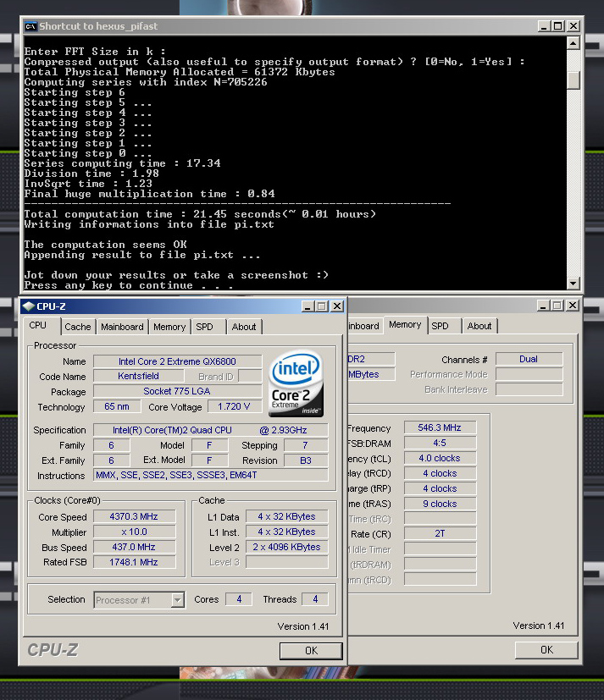The image size is (604, 700).
Task: Click the Multiplier value 'x 10.0'
Action: [134, 532]
